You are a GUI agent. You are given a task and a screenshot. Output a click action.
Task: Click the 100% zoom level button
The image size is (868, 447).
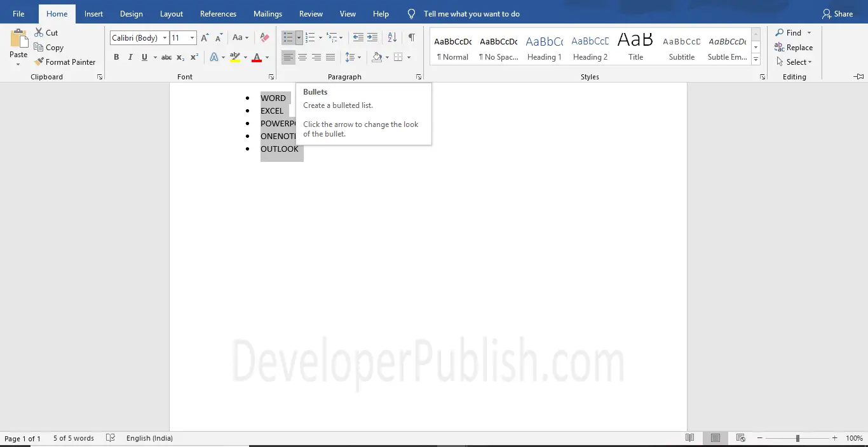(x=855, y=438)
